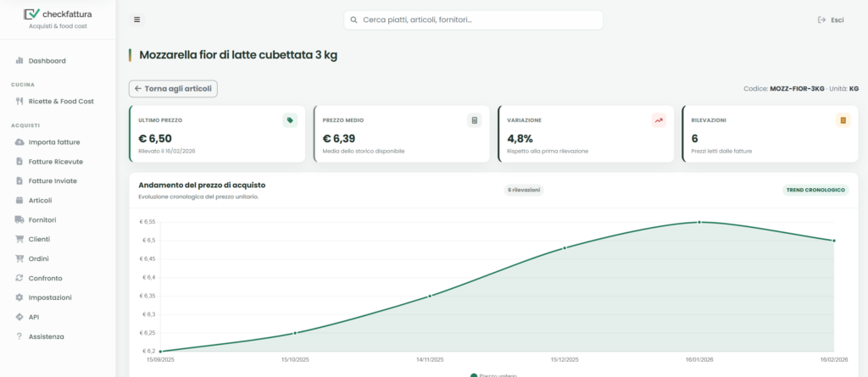Click the back arrow in Torna agli articoli

point(138,89)
